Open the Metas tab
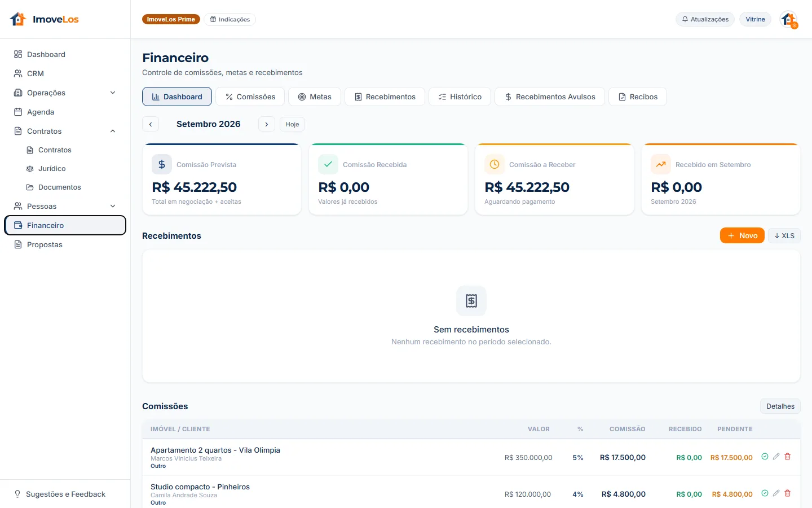The width and height of the screenshot is (812, 508). coord(315,97)
